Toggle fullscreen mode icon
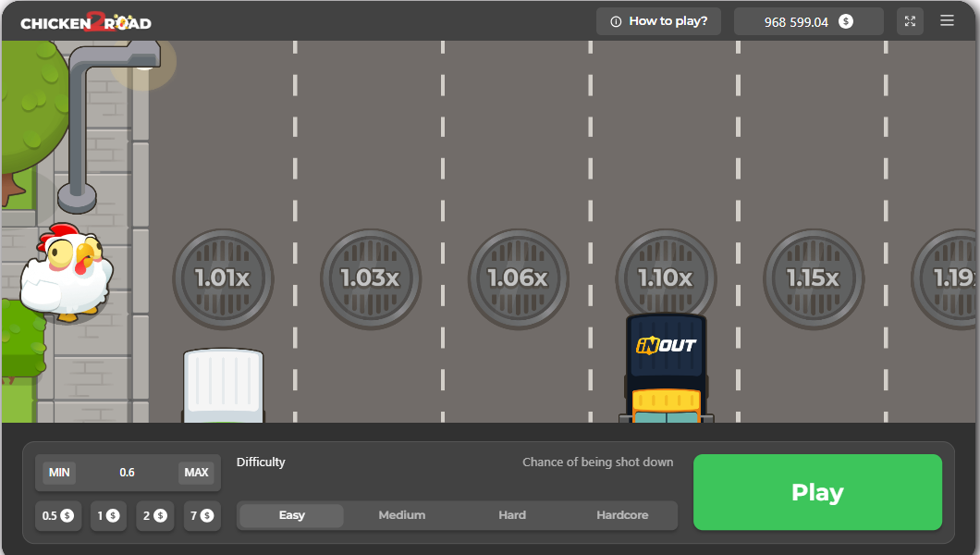Image resolution: width=980 pixels, height=555 pixels. (x=910, y=21)
